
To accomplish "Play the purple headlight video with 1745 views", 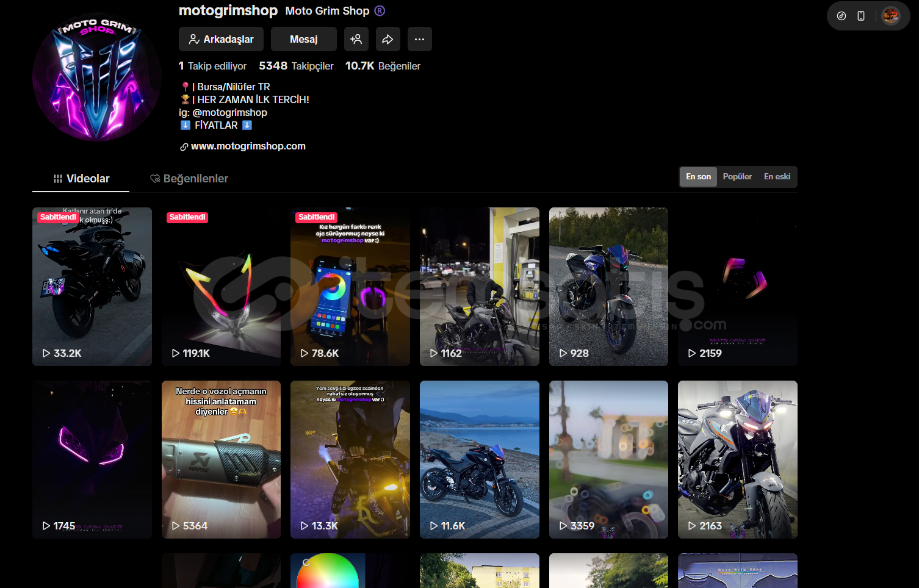I will point(92,459).
